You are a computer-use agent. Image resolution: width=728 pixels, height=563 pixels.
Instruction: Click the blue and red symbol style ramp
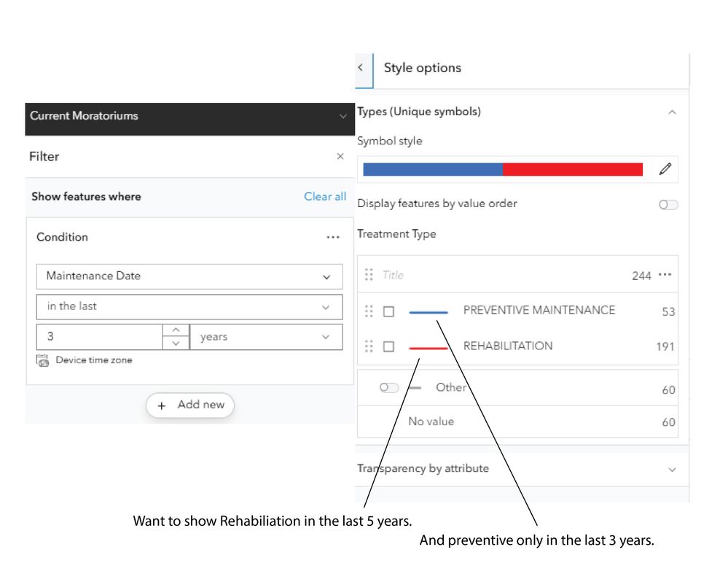pos(503,169)
